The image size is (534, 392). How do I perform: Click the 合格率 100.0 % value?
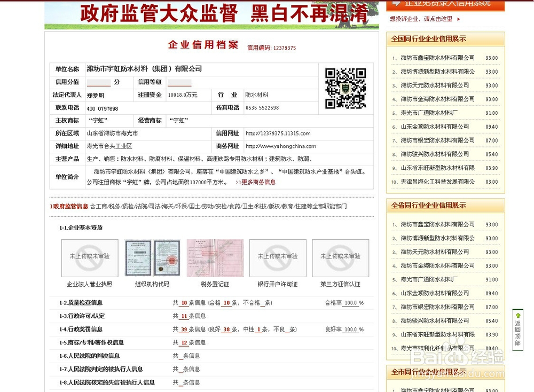(354, 303)
